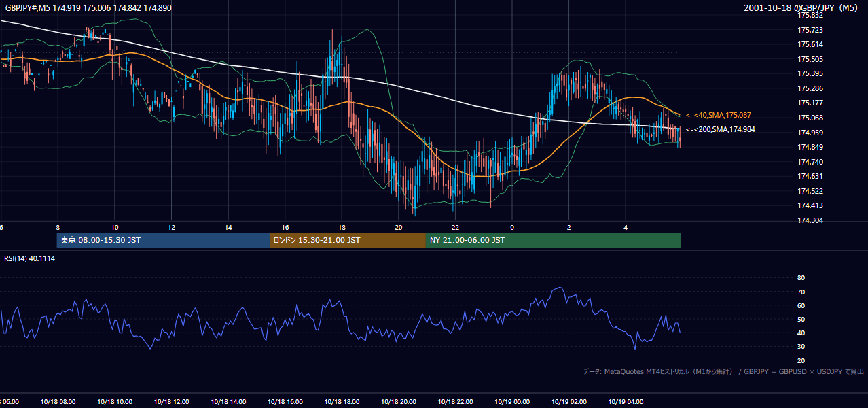The width and height of the screenshot is (868, 408).
Task: Click the 10/18 12:00 date label
Action: [x=171, y=401]
